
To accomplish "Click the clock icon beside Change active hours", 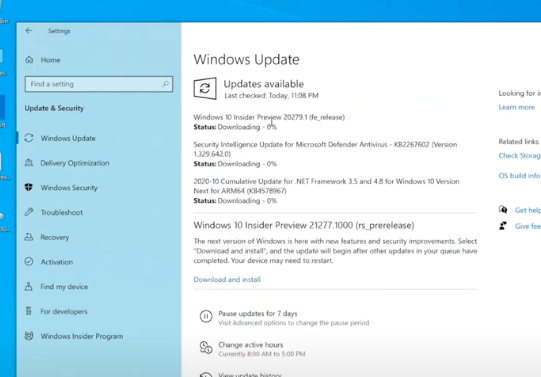I will point(206,347).
